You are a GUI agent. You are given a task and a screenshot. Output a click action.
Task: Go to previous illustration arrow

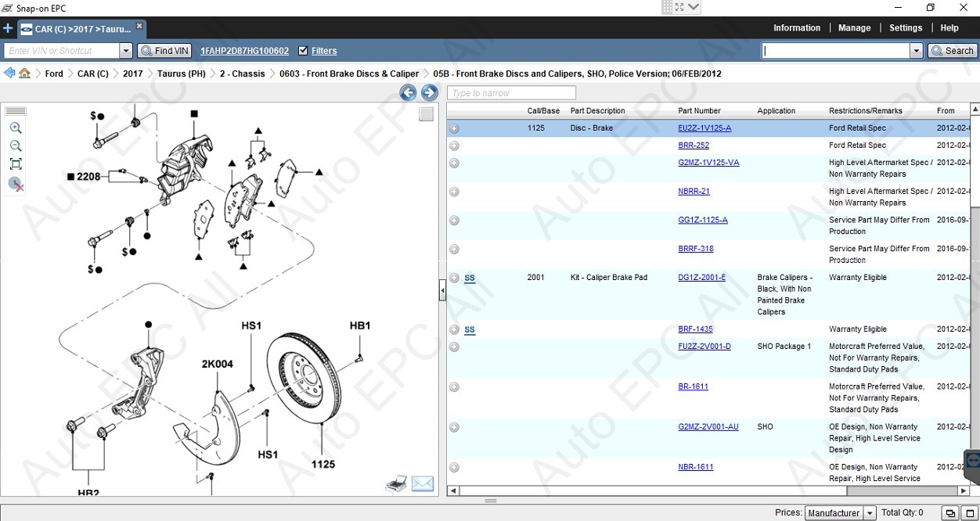coord(408,93)
